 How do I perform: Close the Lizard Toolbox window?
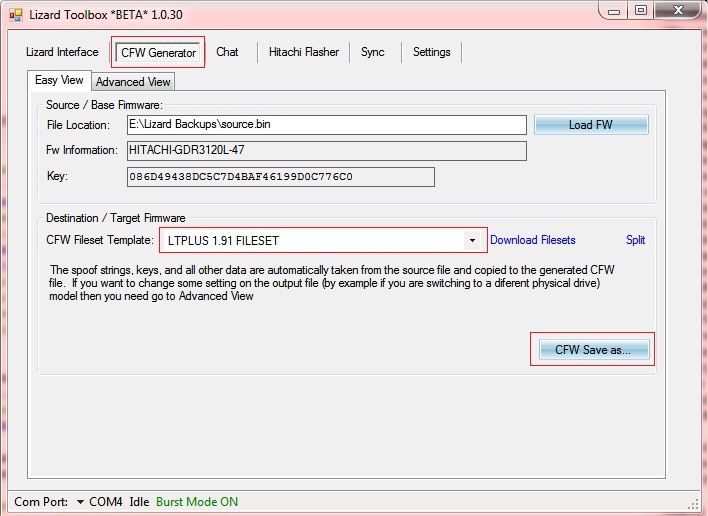678,10
